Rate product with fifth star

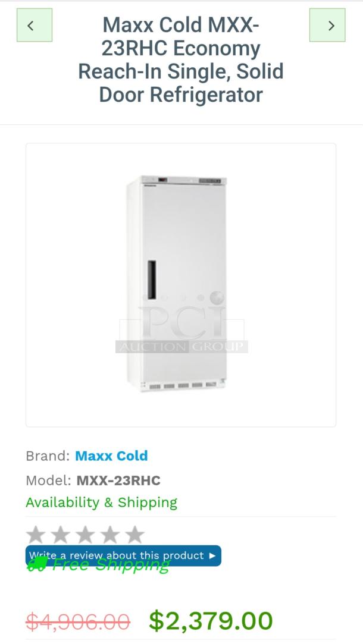pos(134,535)
